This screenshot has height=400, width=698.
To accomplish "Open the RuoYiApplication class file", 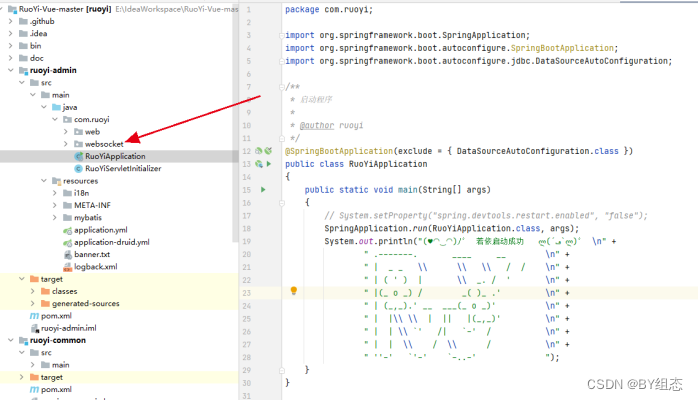I will 114,156.
